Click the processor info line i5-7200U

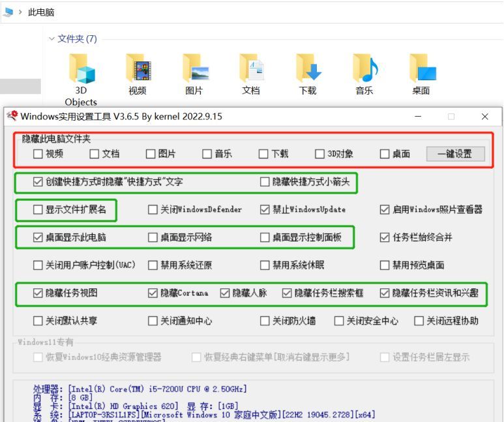pyautogui.click(x=140, y=389)
